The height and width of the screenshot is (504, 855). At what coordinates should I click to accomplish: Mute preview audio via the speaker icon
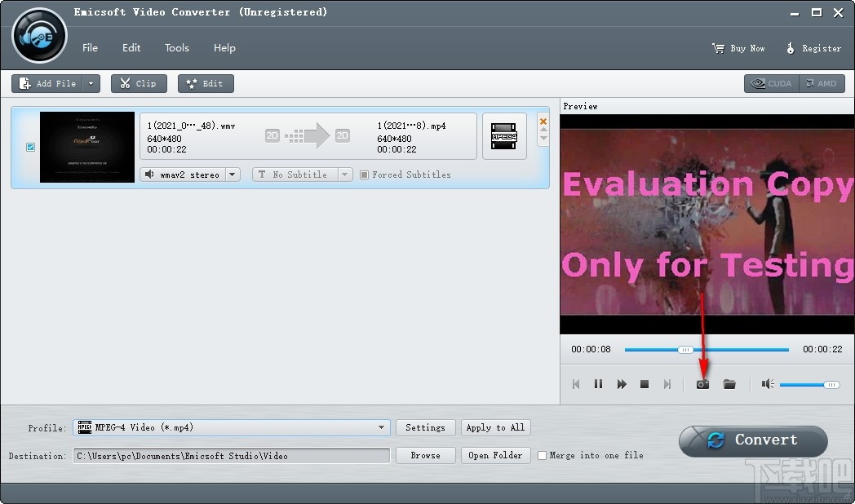click(x=767, y=383)
